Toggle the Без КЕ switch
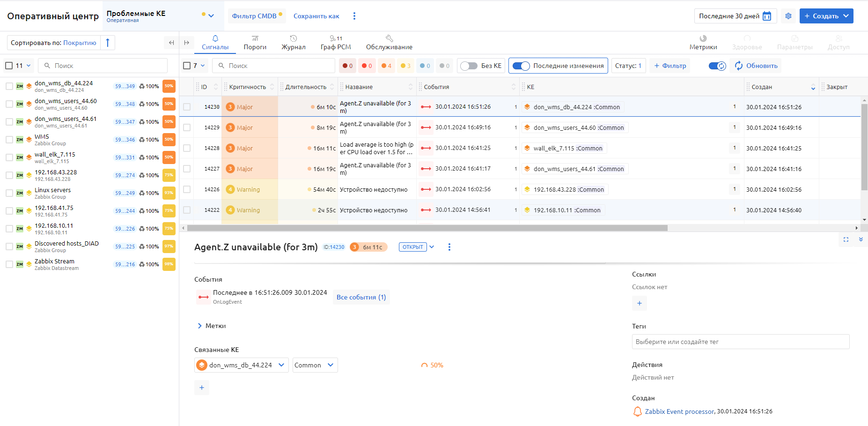 tap(469, 66)
